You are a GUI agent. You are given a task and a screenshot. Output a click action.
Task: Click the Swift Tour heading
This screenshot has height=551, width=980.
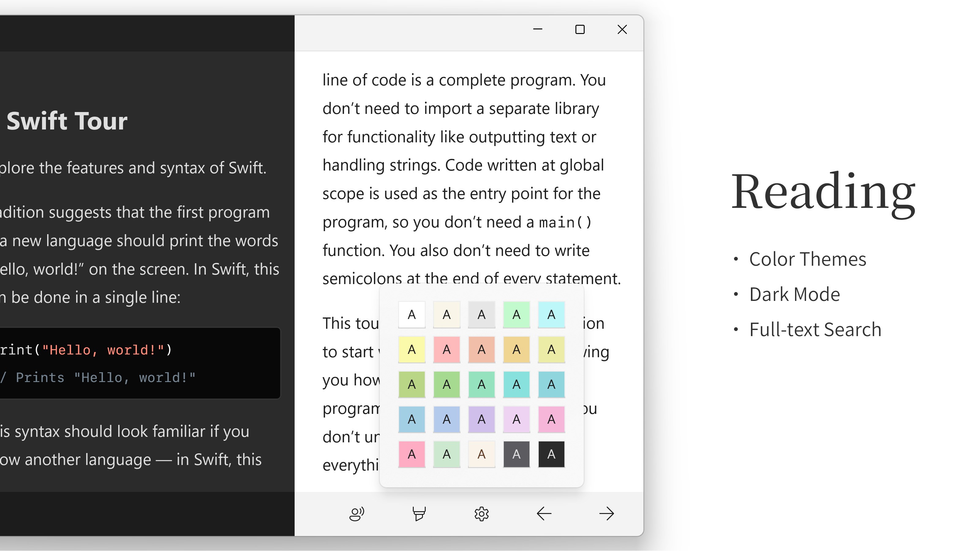click(x=67, y=121)
